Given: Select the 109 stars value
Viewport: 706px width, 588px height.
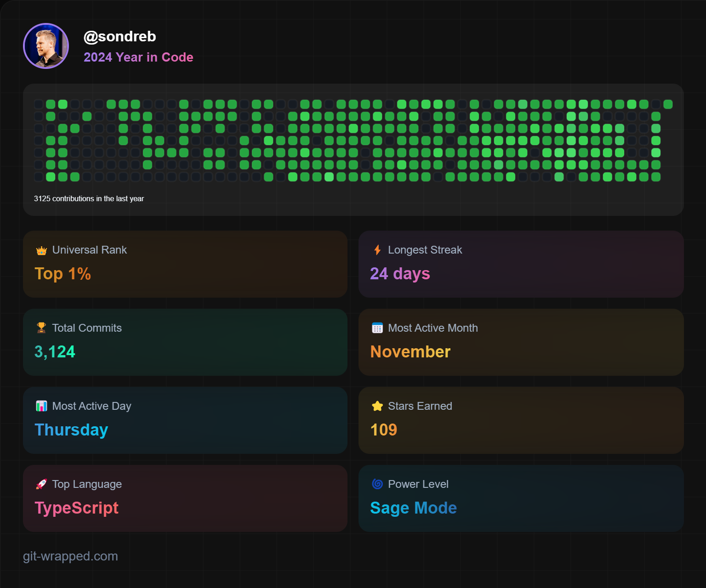Looking at the screenshot, I should pyautogui.click(x=384, y=430).
